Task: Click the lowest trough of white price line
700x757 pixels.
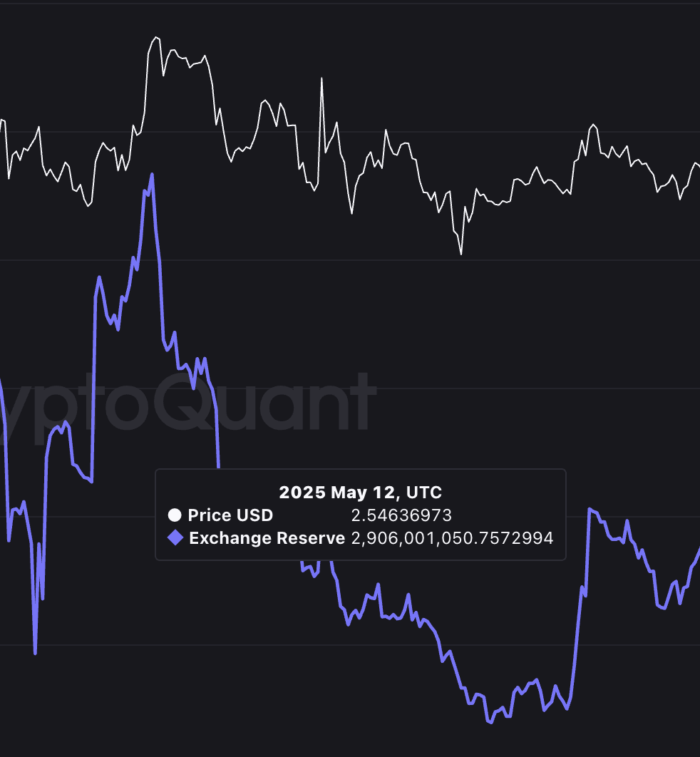Action: click(x=461, y=254)
